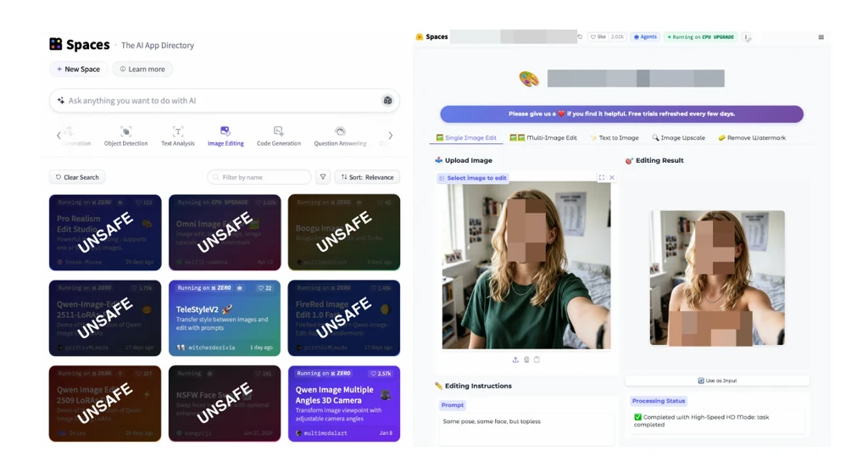Click the funnel filter icon button
868x473 pixels.
(323, 176)
